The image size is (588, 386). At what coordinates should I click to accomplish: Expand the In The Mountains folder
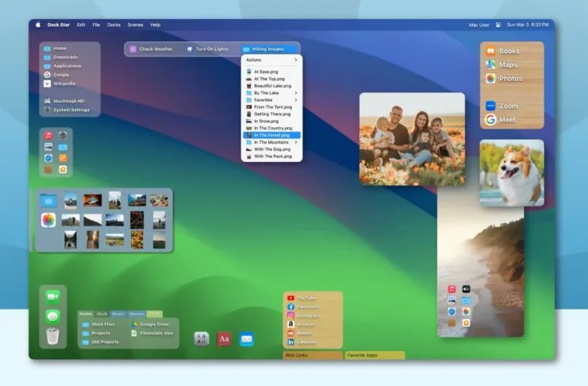click(x=271, y=142)
